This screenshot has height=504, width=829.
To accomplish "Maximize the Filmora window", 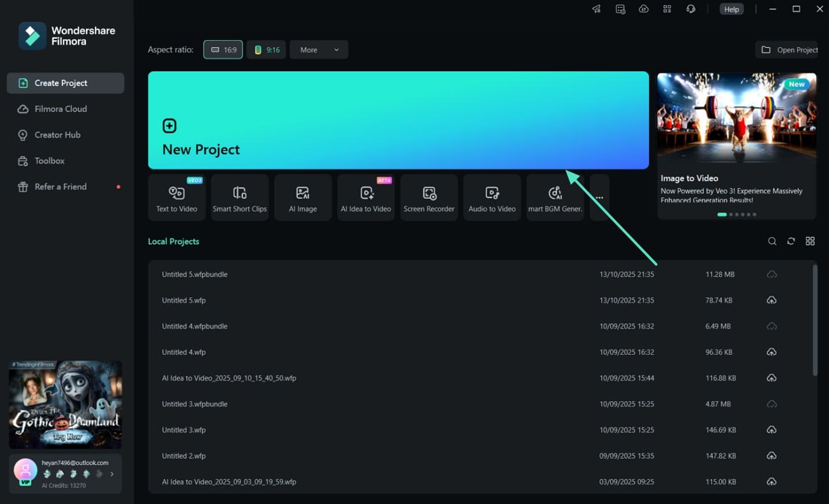I will coord(796,9).
